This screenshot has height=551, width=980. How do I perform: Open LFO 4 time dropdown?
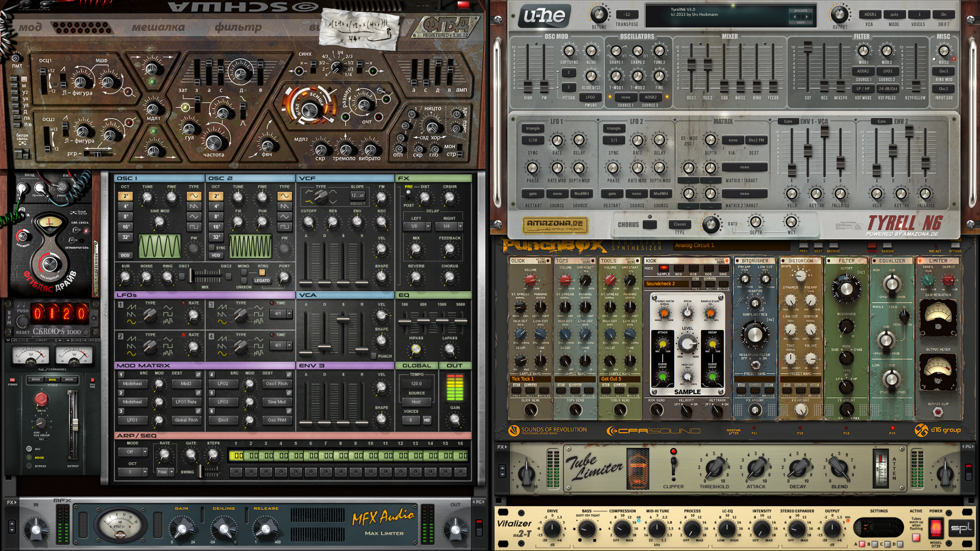(x=280, y=345)
